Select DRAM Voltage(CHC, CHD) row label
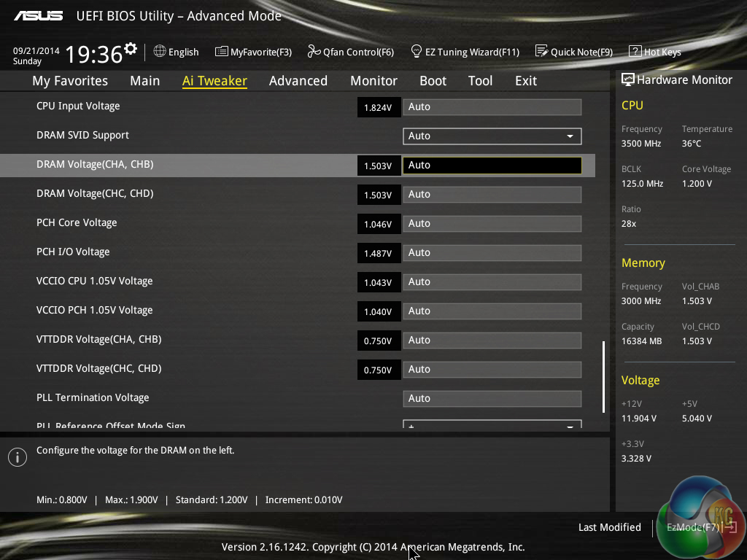 click(x=95, y=194)
